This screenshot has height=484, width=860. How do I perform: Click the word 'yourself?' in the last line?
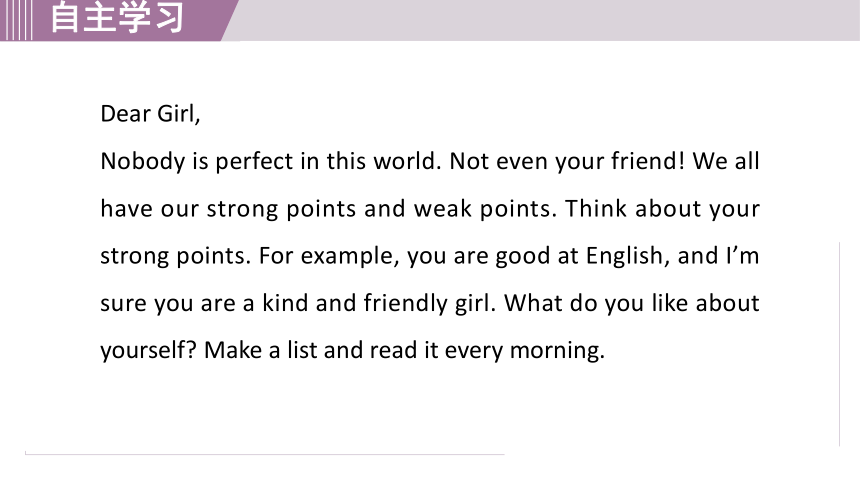click(148, 351)
